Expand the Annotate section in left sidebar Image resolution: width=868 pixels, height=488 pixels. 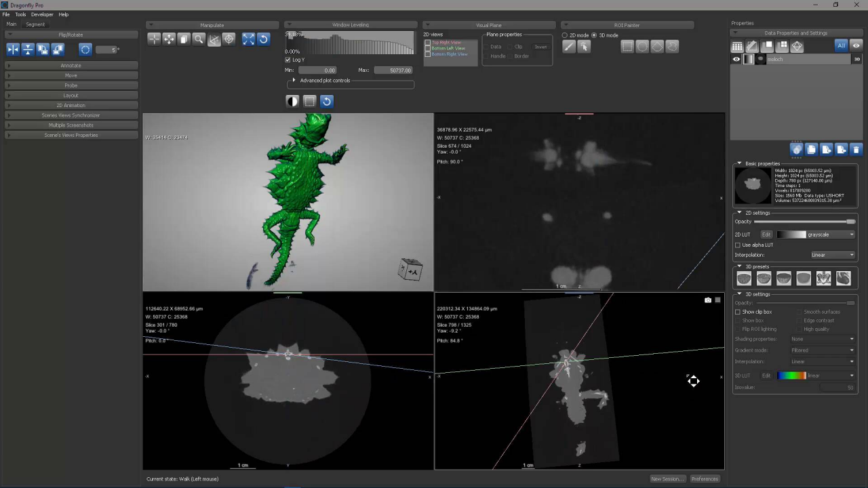71,65
